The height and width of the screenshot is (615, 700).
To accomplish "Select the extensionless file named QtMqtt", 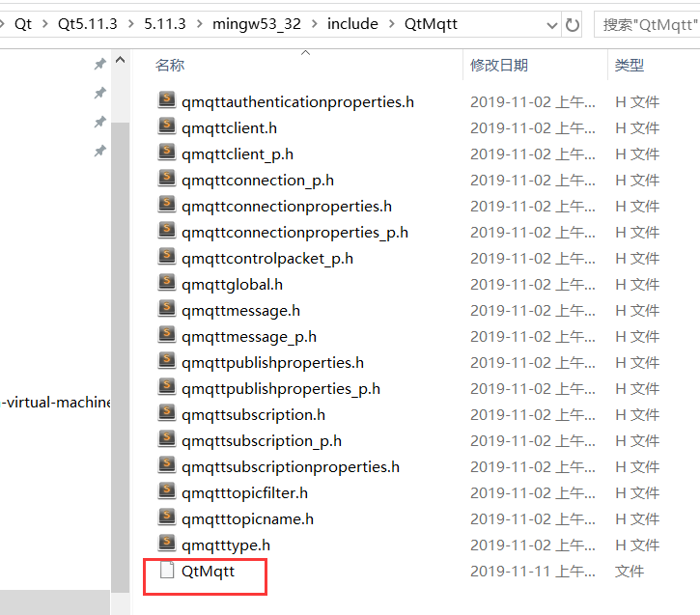I will 208,572.
